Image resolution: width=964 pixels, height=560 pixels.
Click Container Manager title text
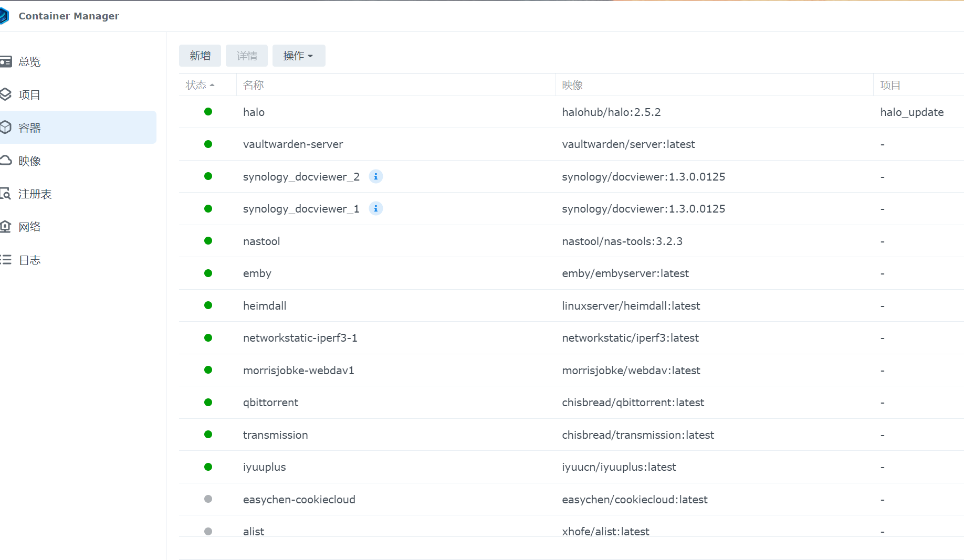[69, 16]
